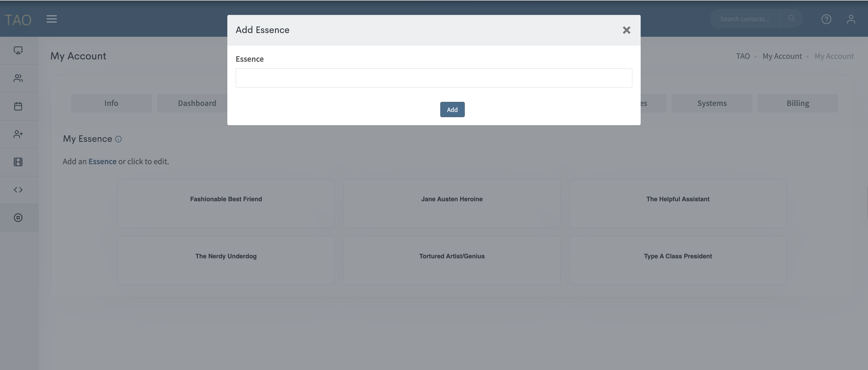Click the My Essence info icon
The image size is (868, 370).
[118, 139]
